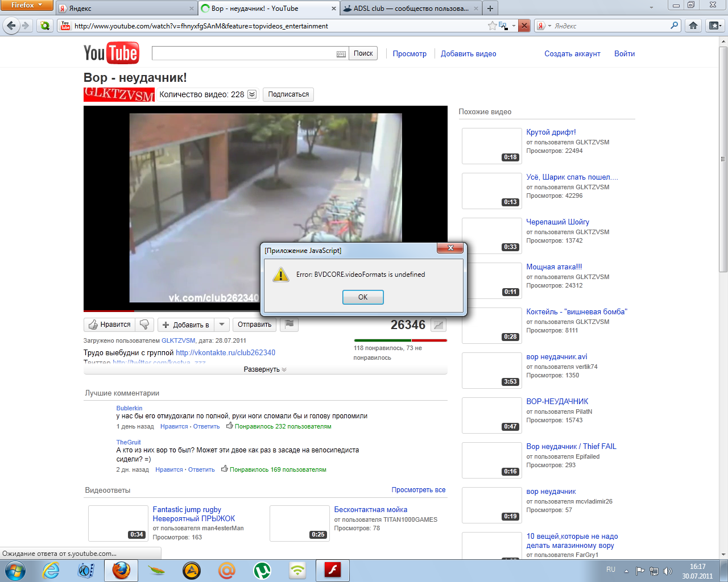Click the Подписаться subscribe button
The width and height of the screenshot is (728, 582).
(x=288, y=94)
